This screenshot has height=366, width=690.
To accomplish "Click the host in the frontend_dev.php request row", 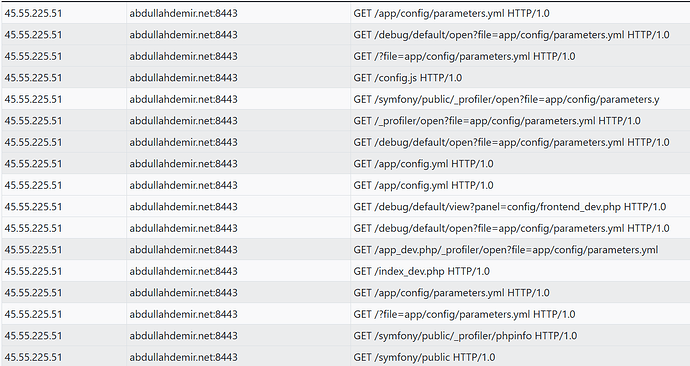I will tap(184, 207).
